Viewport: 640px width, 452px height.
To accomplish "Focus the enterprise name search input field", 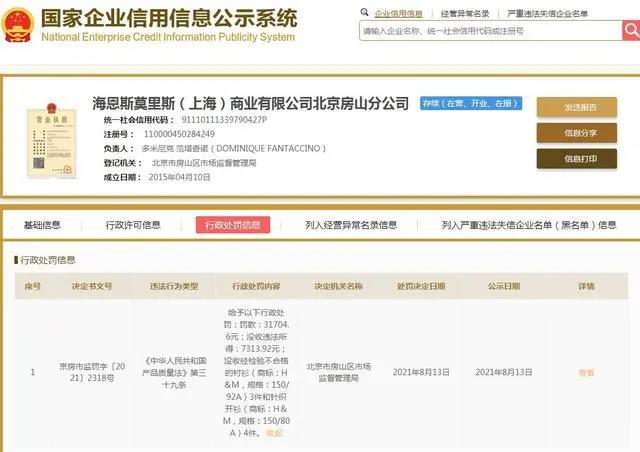I will point(490,31).
